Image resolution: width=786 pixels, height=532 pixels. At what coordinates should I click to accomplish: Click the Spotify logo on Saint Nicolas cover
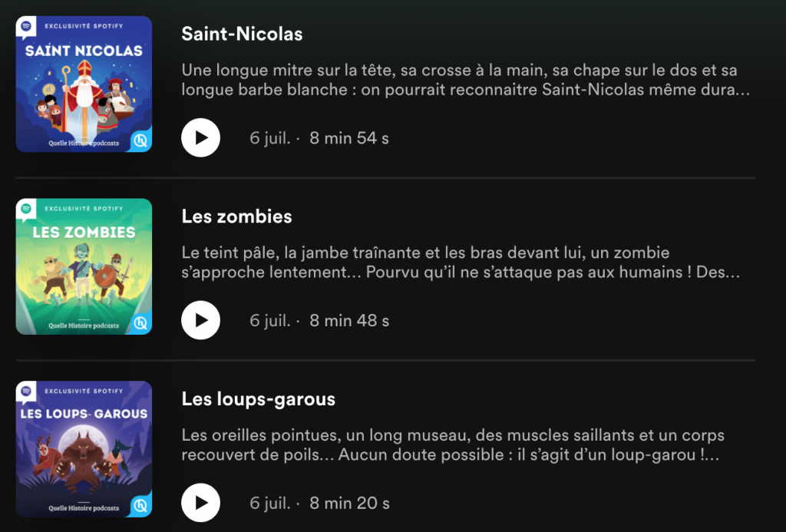coord(26,27)
